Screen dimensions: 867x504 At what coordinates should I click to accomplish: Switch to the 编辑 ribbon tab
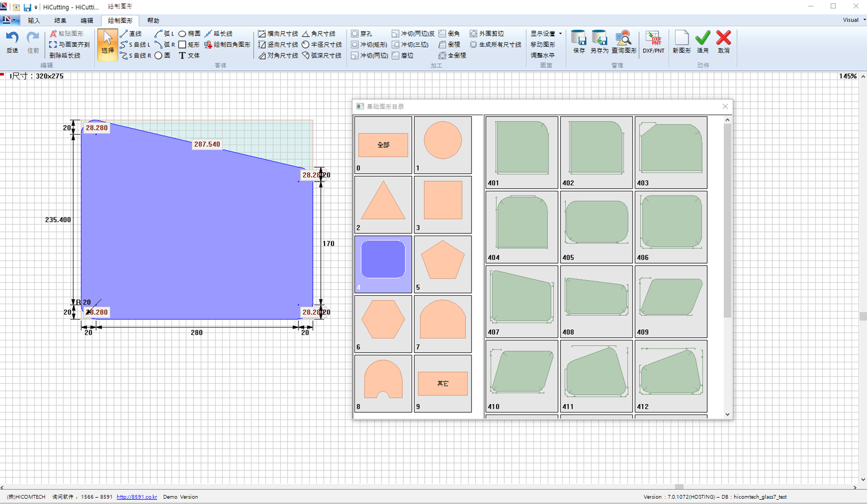click(x=87, y=20)
